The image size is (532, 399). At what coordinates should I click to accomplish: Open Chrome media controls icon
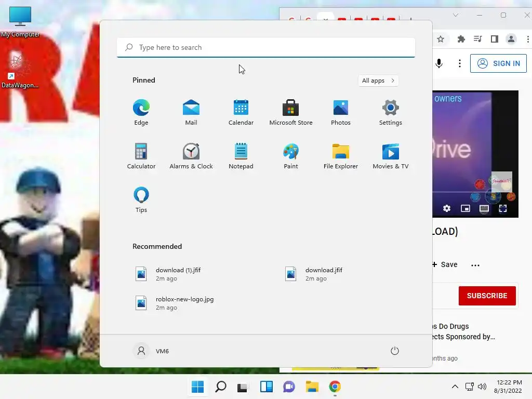coord(478,39)
